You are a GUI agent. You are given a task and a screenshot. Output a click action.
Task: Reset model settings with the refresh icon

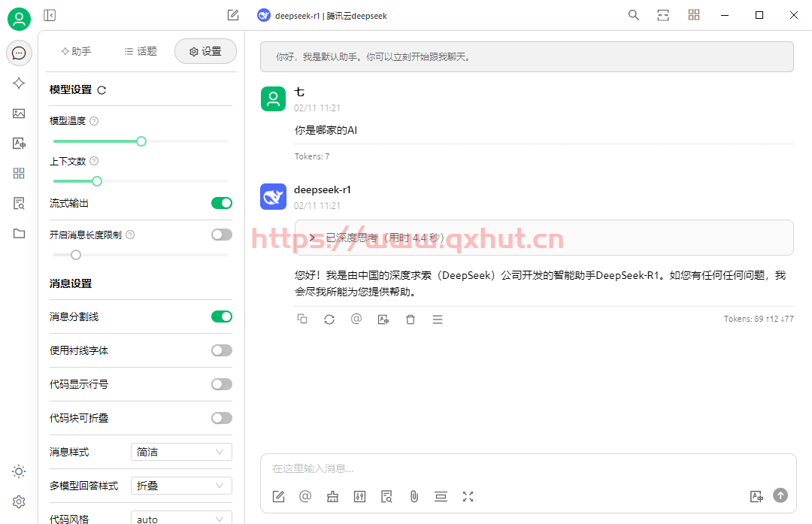[x=101, y=90]
